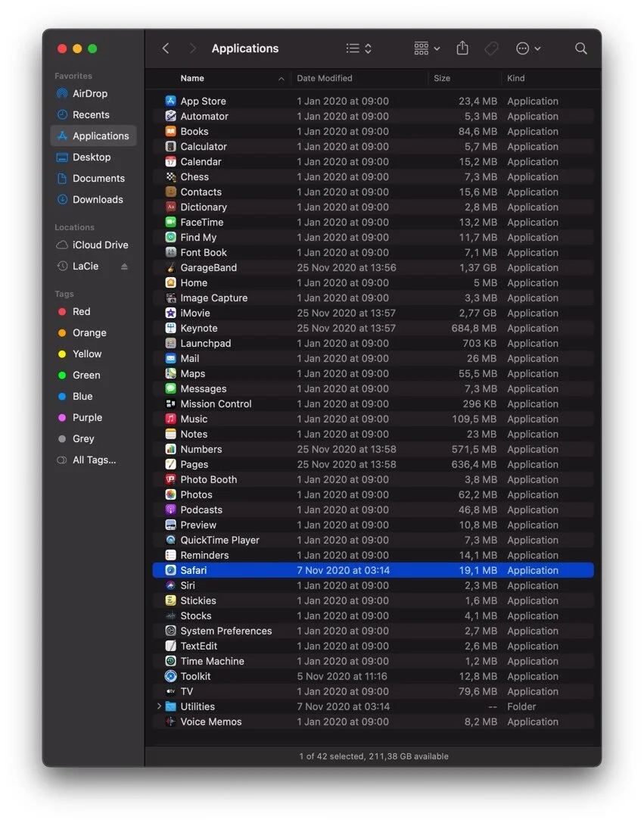Click the Photos app icon
Image resolution: width=644 pixels, height=823 pixels.
click(x=170, y=494)
